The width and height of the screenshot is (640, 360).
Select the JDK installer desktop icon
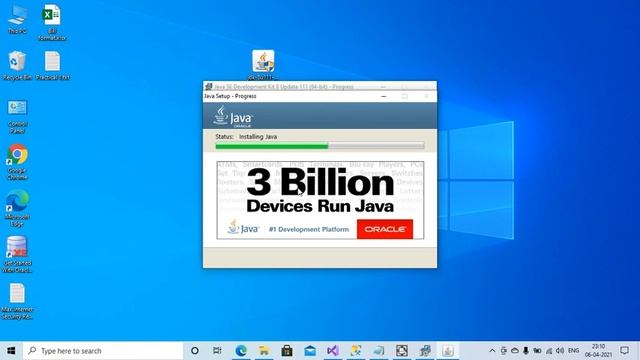[263, 64]
